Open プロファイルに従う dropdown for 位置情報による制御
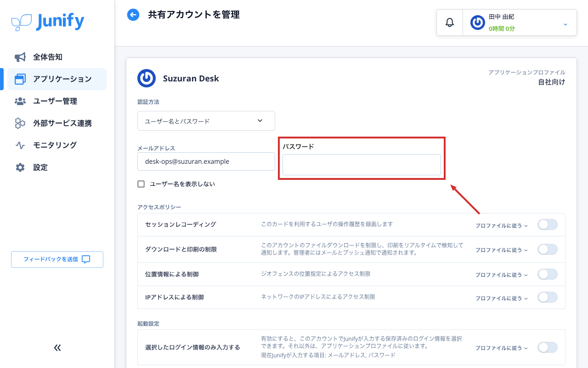This screenshot has width=588, height=368. pos(502,274)
